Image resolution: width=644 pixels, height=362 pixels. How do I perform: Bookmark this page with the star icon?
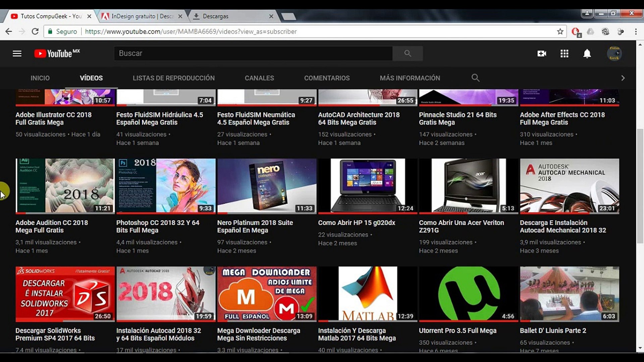tap(560, 32)
